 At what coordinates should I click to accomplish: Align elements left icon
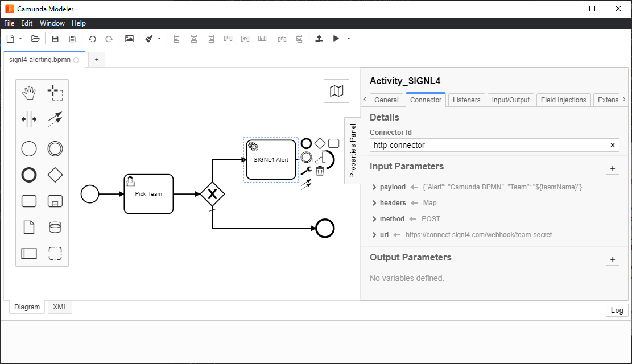[176, 39]
